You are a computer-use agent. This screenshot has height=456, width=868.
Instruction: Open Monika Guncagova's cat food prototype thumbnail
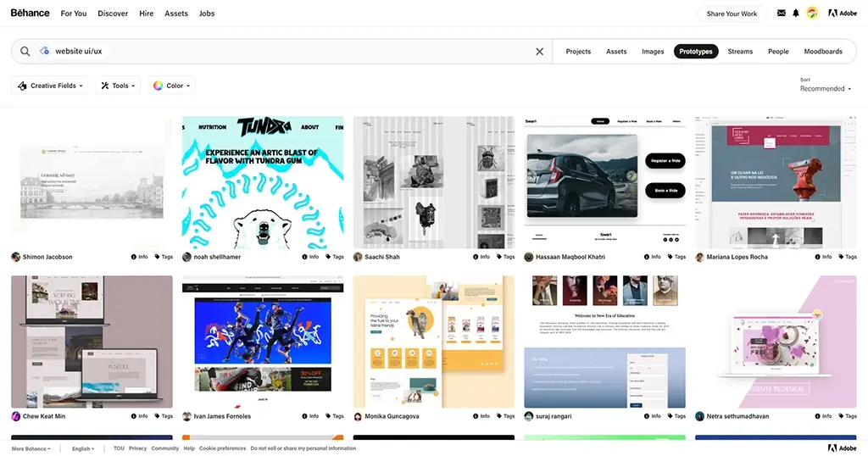[x=434, y=342]
